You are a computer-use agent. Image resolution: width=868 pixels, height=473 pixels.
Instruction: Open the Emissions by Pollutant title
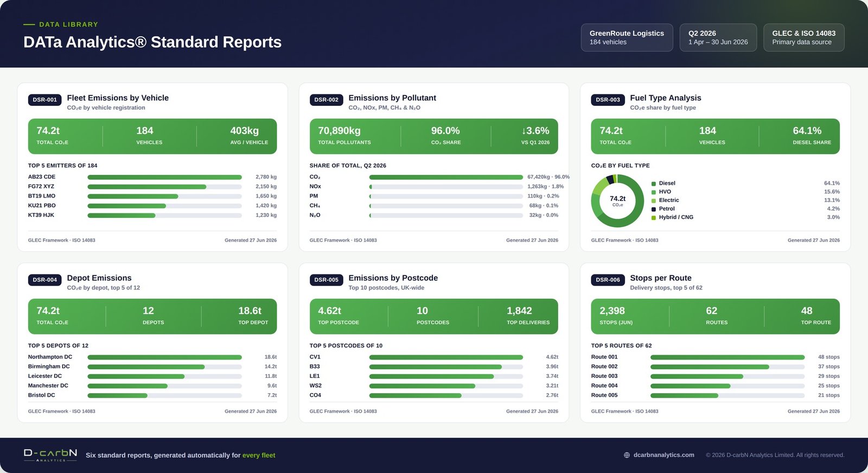[392, 98]
